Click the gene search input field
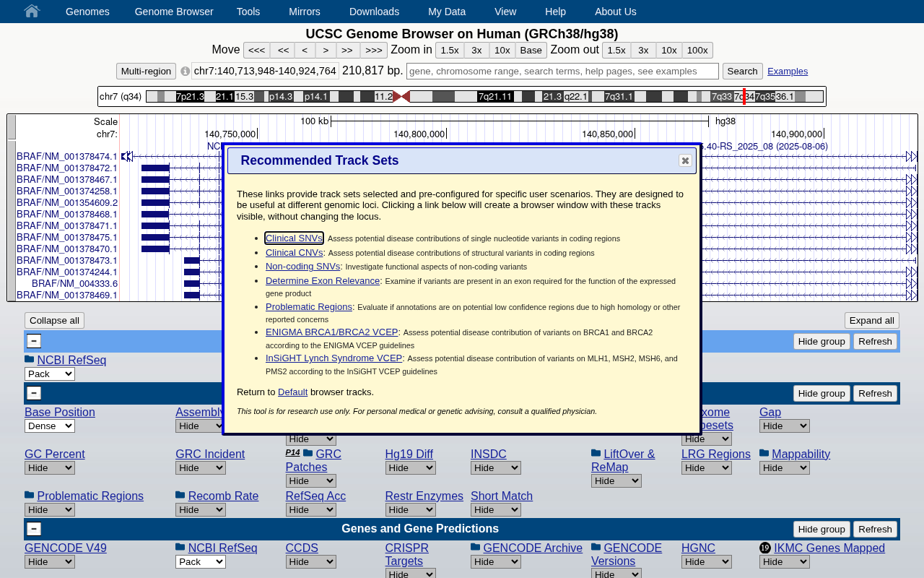 coord(562,71)
